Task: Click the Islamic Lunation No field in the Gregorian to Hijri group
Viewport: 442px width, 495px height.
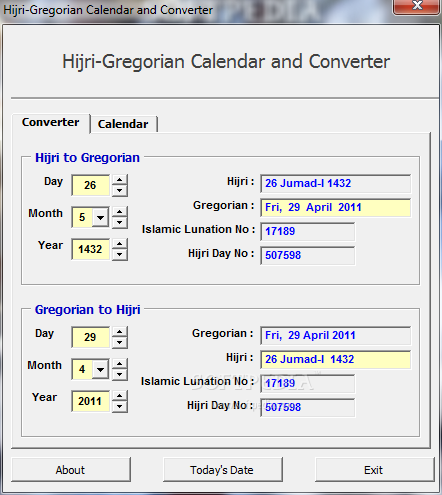Action: 307,383
